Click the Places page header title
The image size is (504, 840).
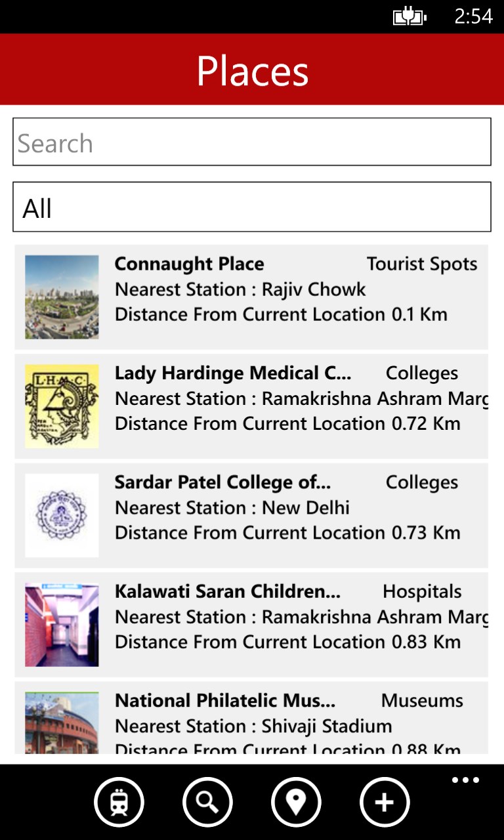[x=252, y=71]
